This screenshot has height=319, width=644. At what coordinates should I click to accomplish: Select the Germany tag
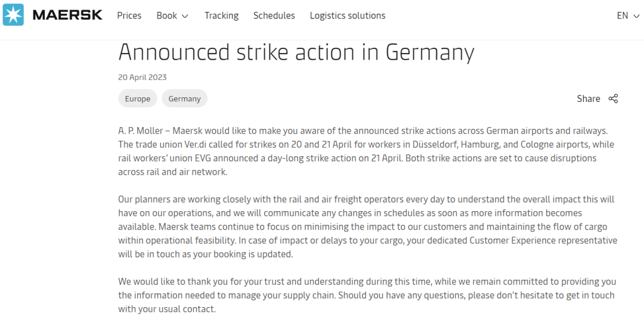[x=184, y=98]
